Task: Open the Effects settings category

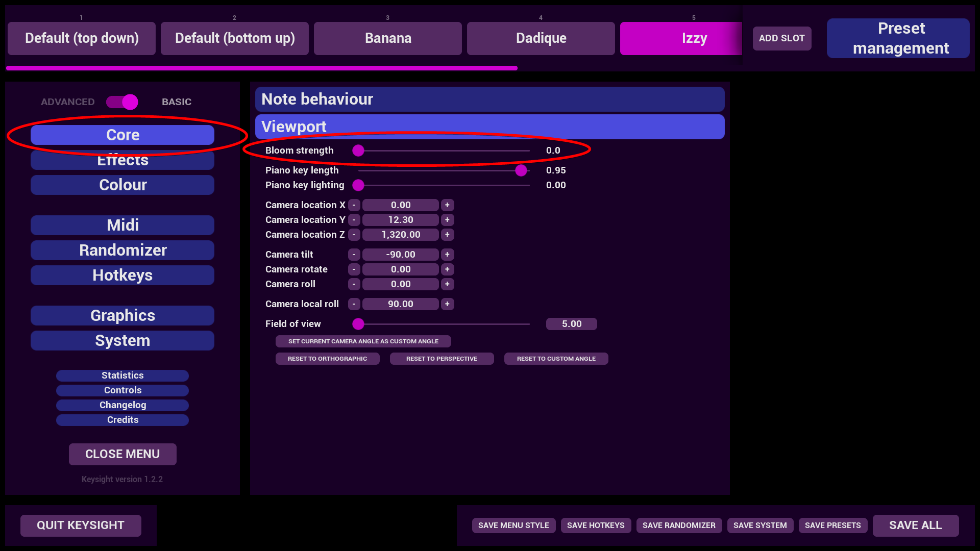Action: pyautogui.click(x=122, y=162)
